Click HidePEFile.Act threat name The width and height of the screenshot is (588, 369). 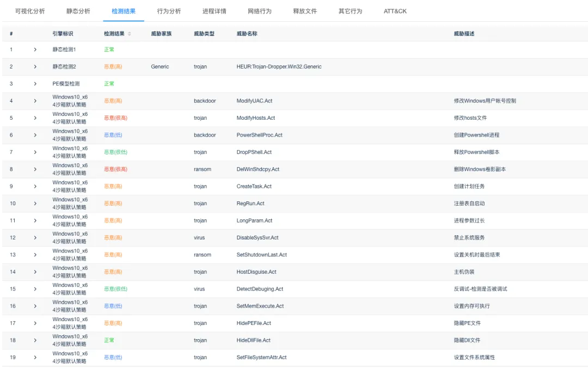click(x=254, y=323)
